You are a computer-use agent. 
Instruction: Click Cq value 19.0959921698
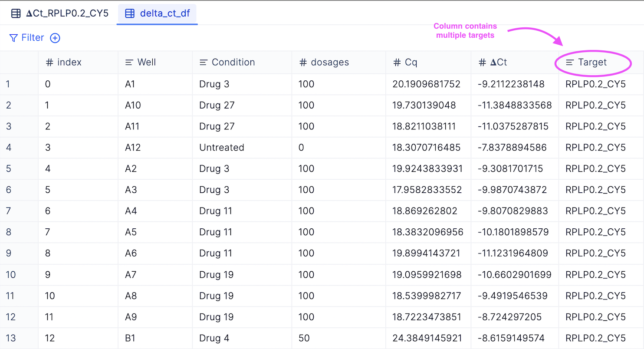[428, 275]
